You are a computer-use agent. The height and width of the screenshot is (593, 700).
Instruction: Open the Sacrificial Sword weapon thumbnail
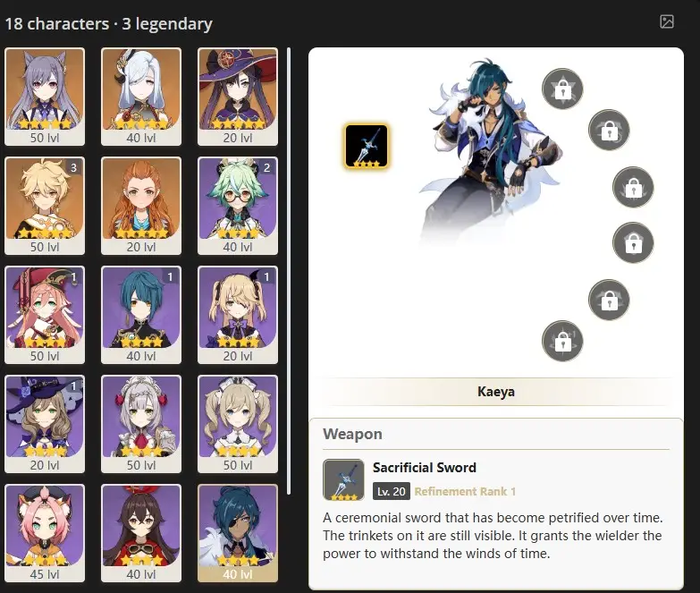tap(343, 479)
